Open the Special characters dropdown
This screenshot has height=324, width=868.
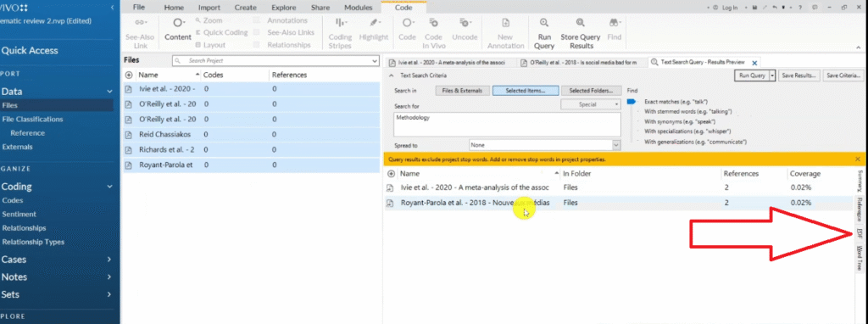click(590, 103)
